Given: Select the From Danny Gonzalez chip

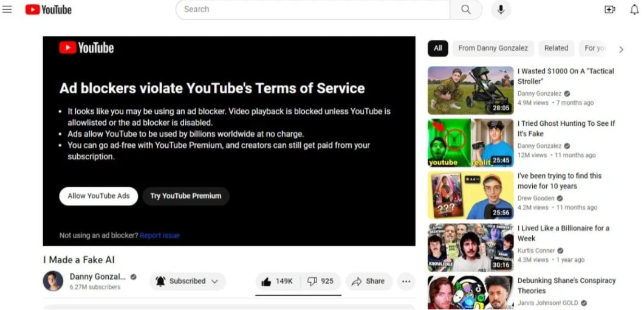Looking at the screenshot, I should point(493,48).
